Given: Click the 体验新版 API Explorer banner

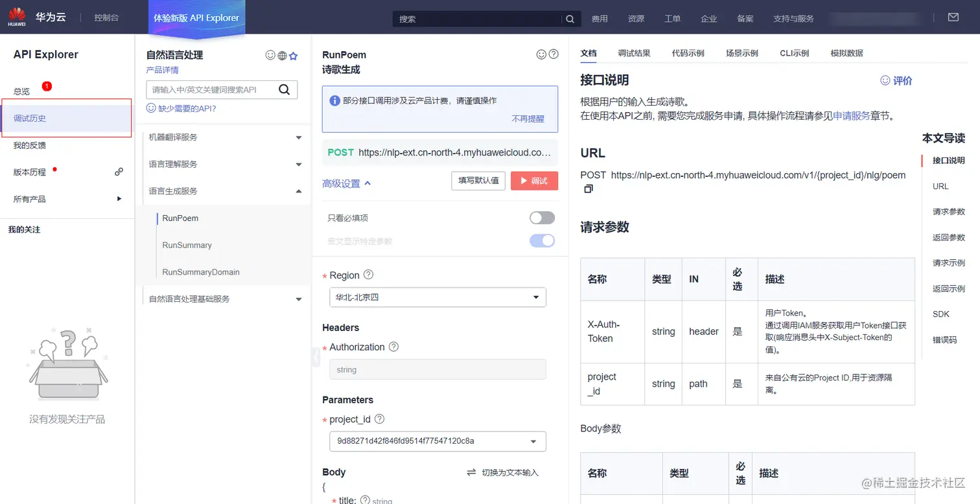Looking at the screenshot, I should point(196,17).
